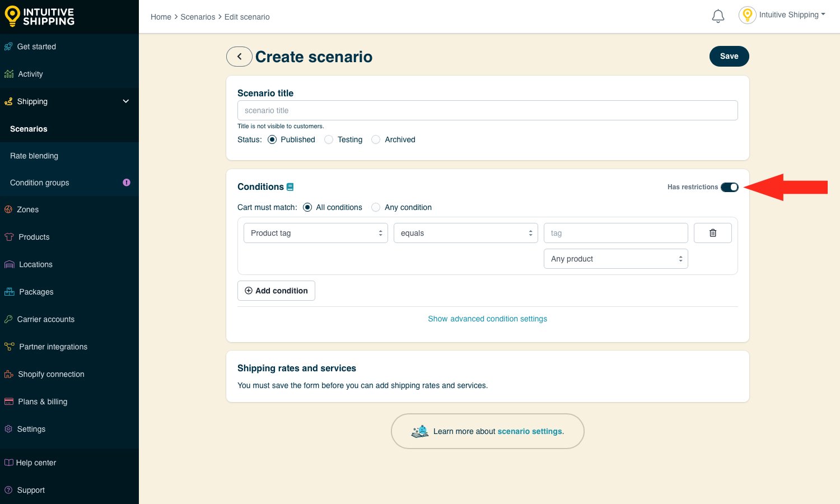Select the Testing status radio
The width and height of the screenshot is (840, 504).
(329, 139)
